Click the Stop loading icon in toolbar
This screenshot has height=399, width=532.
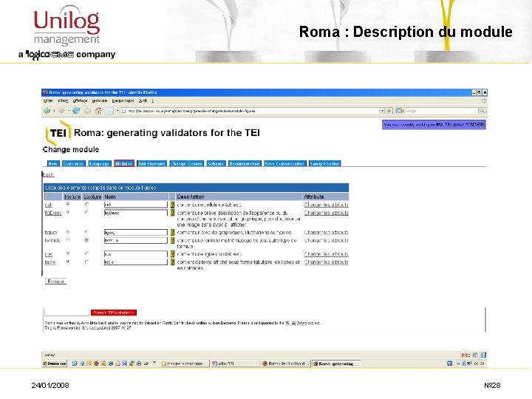[87, 111]
